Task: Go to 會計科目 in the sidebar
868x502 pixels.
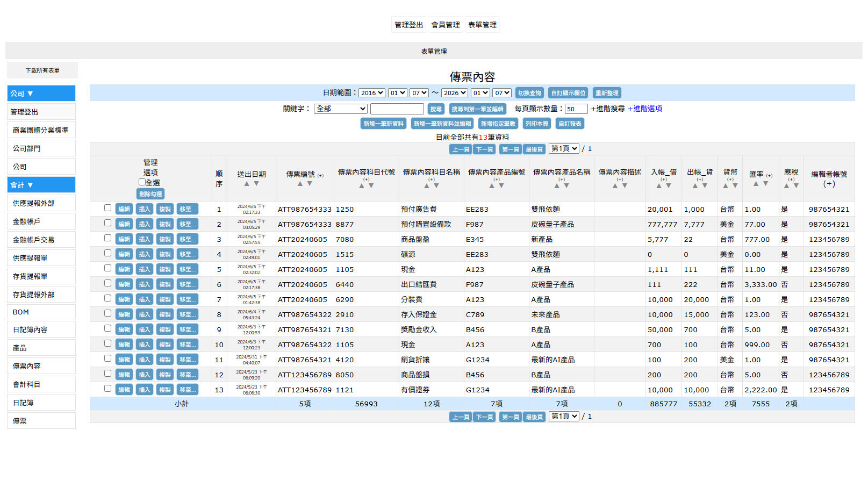Action: (x=41, y=384)
